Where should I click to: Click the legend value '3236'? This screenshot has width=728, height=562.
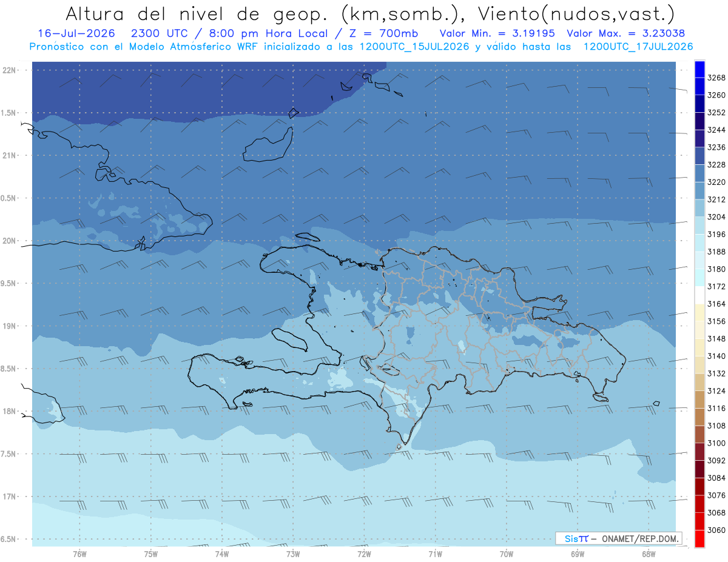pyautogui.click(x=716, y=147)
